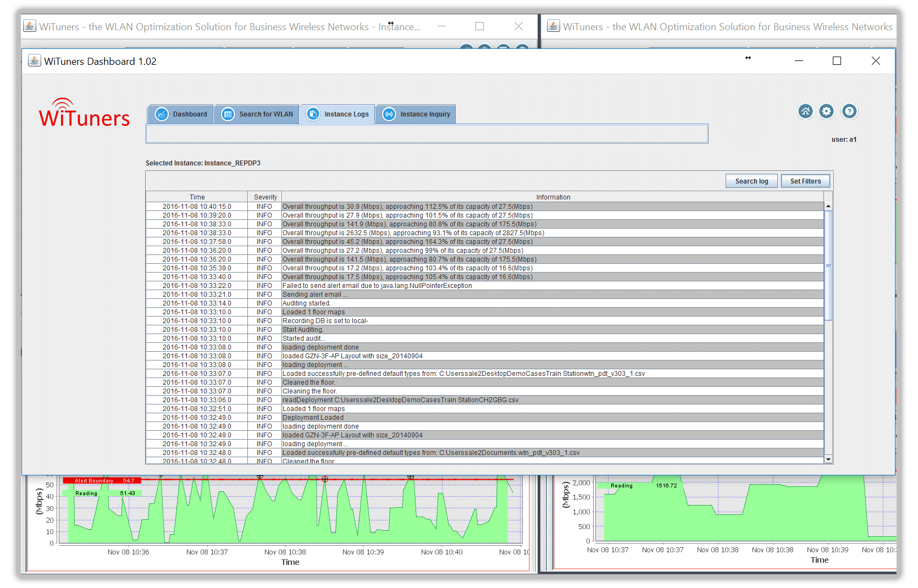The height and width of the screenshot is (588, 918).
Task: Select readDeployment CH2GBG.csv log row
Action: click(x=485, y=400)
